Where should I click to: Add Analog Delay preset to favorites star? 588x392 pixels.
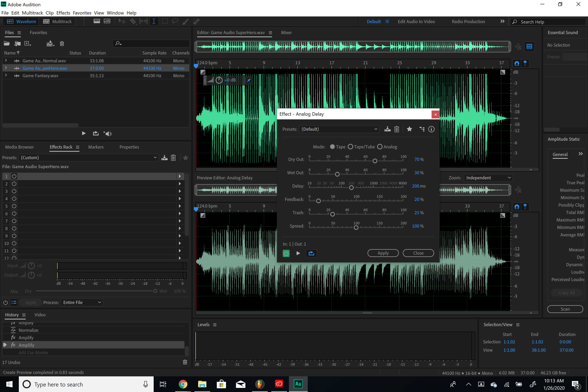point(409,129)
